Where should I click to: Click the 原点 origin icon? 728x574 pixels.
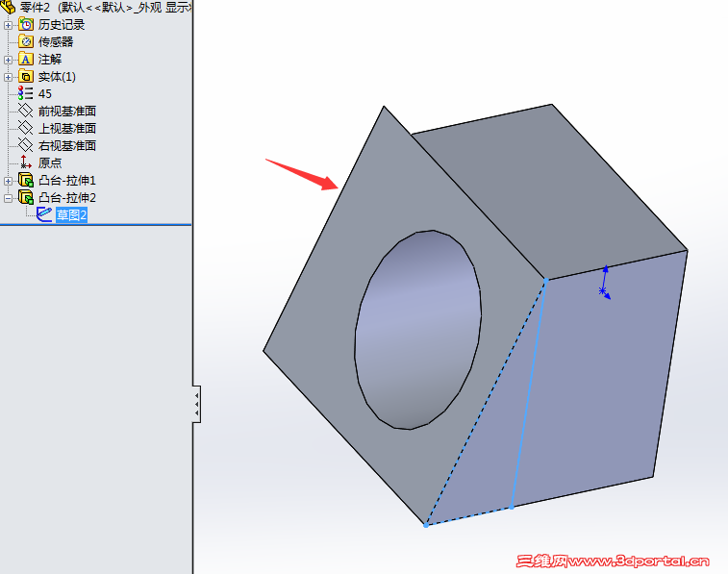pos(26,162)
